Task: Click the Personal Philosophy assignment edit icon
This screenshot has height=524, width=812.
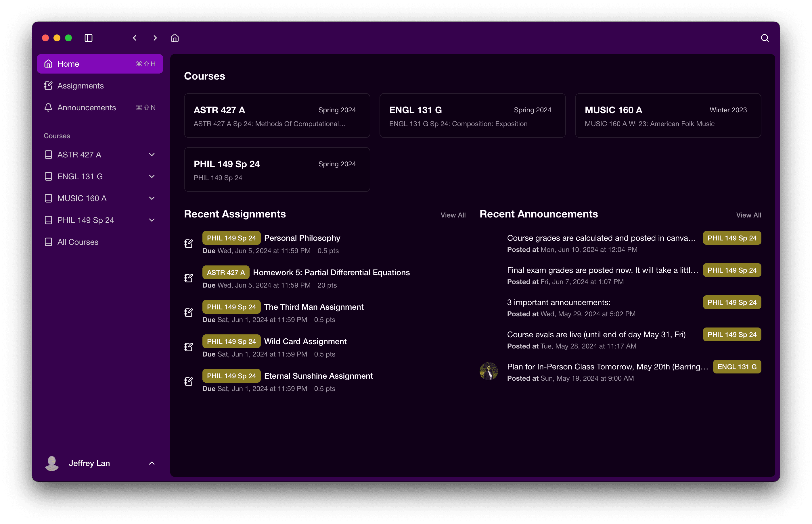Action: coord(189,243)
